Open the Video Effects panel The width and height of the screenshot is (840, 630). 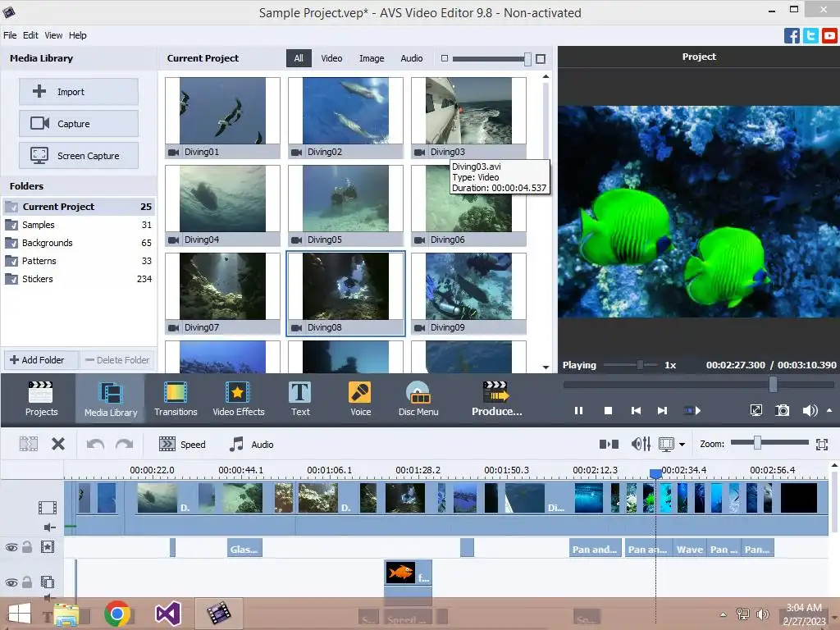coord(239,399)
